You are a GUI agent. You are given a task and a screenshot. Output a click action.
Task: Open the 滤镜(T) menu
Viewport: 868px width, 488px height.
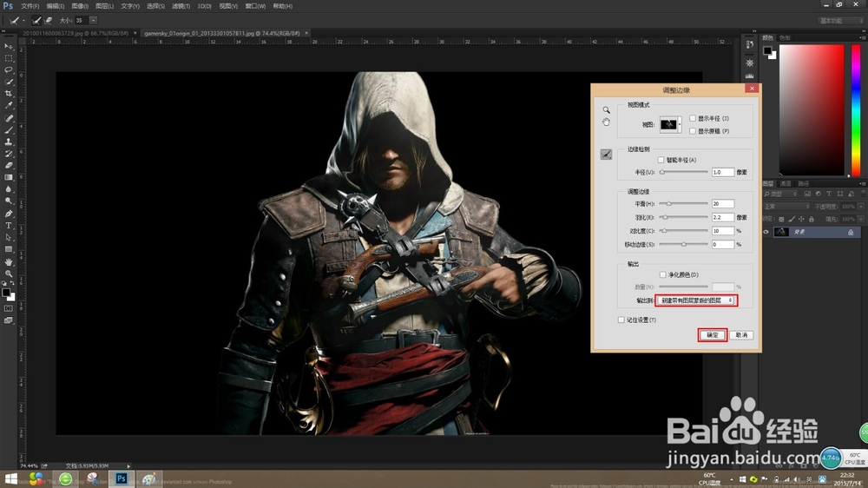181,6
